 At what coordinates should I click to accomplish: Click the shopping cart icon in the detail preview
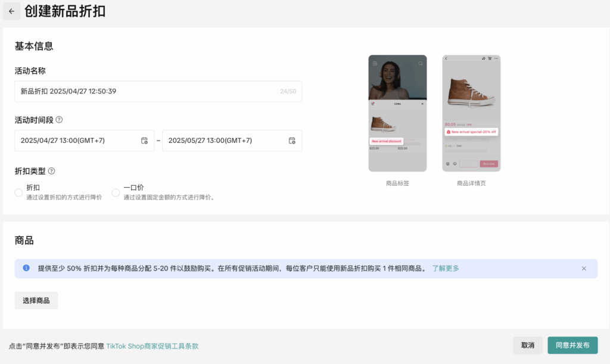pos(490,58)
